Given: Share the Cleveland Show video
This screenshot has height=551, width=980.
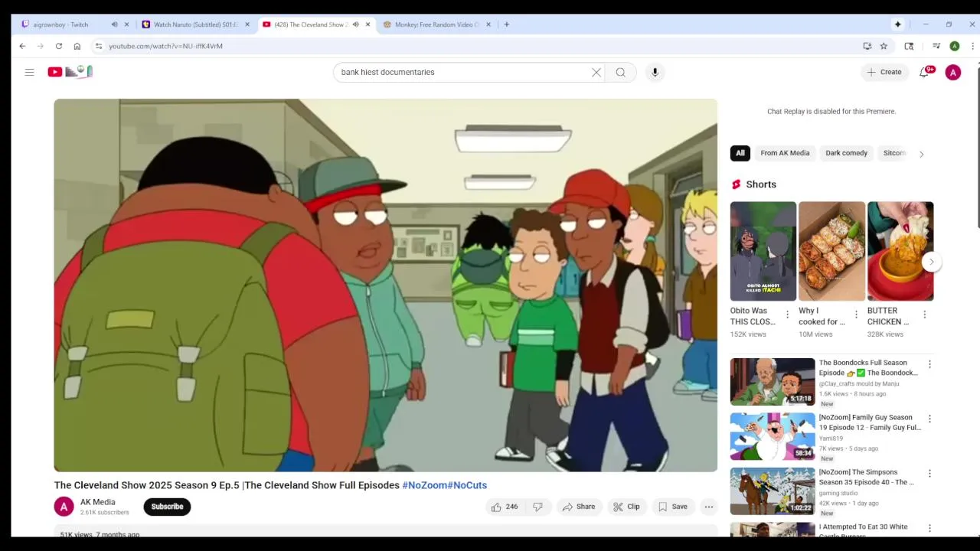Looking at the screenshot, I should coord(578,507).
